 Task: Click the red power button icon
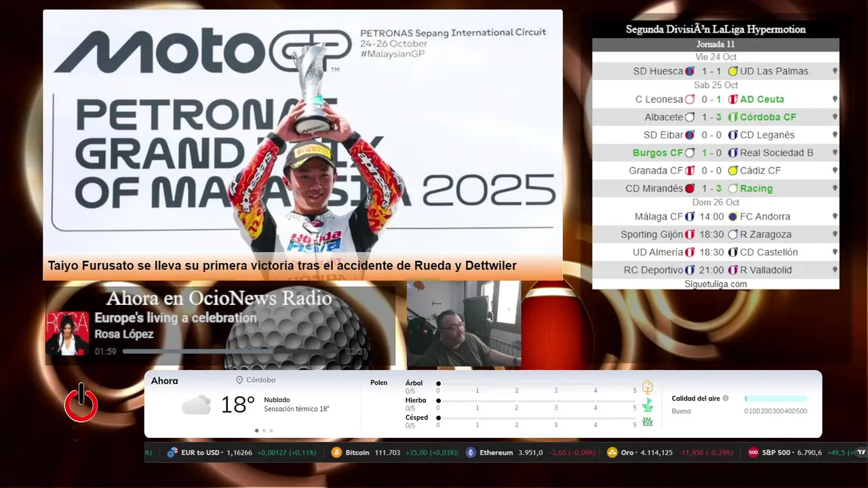click(81, 404)
